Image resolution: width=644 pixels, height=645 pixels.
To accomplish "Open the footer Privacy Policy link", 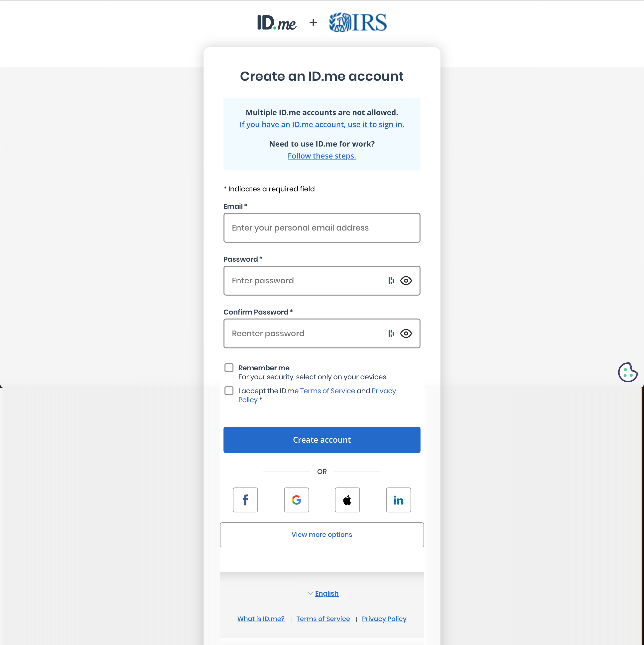I will click(x=384, y=619).
